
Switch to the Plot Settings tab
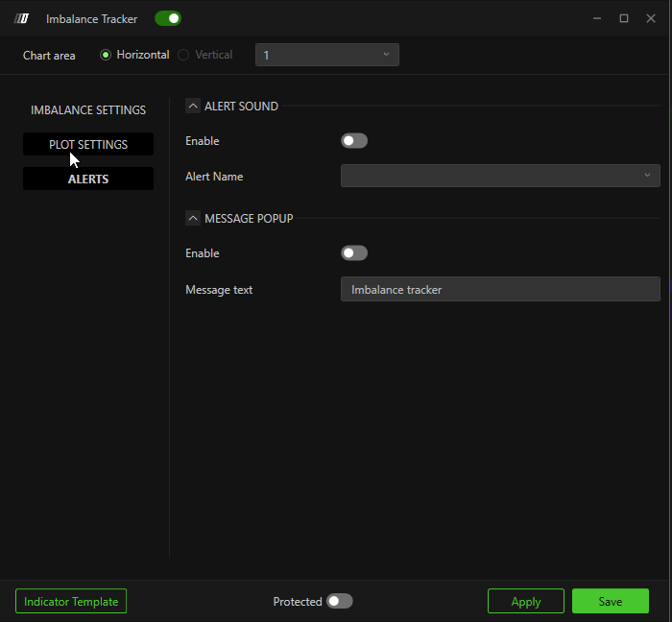pyautogui.click(x=88, y=144)
